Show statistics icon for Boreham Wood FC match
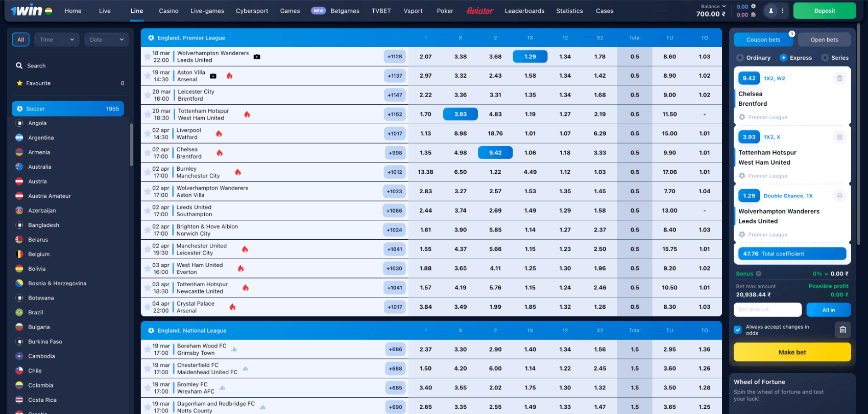Image resolution: width=868 pixels, height=414 pixels. (x=234, y=350)
